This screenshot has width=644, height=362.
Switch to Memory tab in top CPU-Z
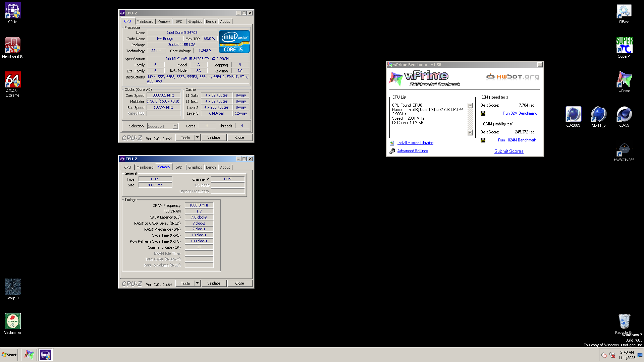164,21
